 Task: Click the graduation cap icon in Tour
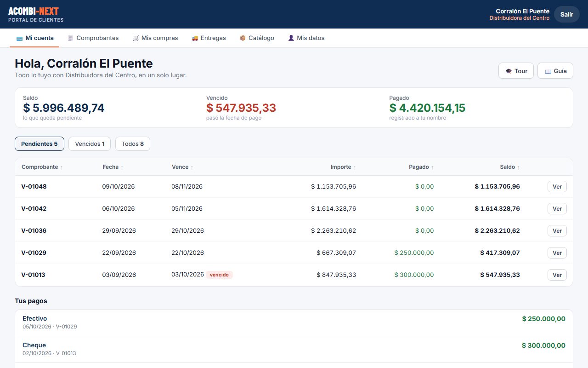[509, 71]
